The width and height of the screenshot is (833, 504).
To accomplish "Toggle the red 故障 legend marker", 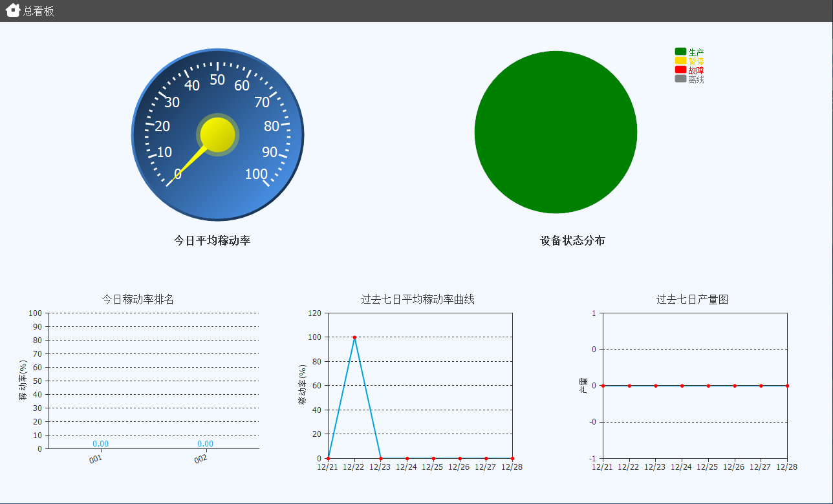I will click(680, 70).
